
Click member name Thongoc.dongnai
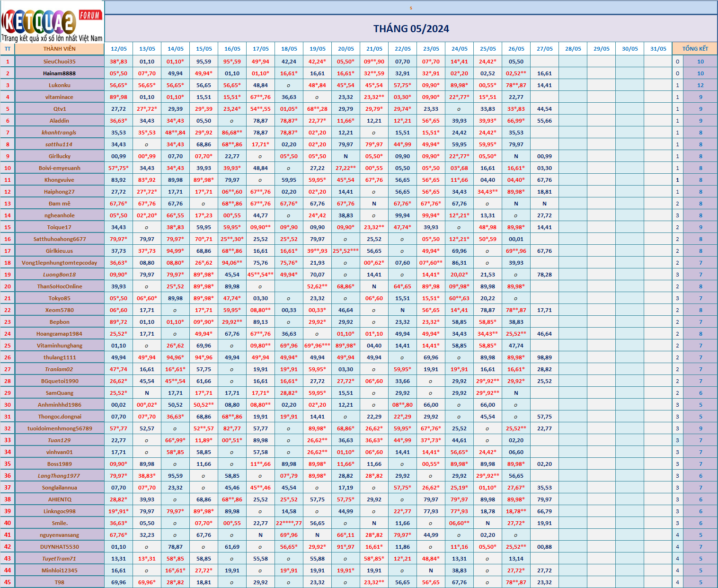coord(60,417)
